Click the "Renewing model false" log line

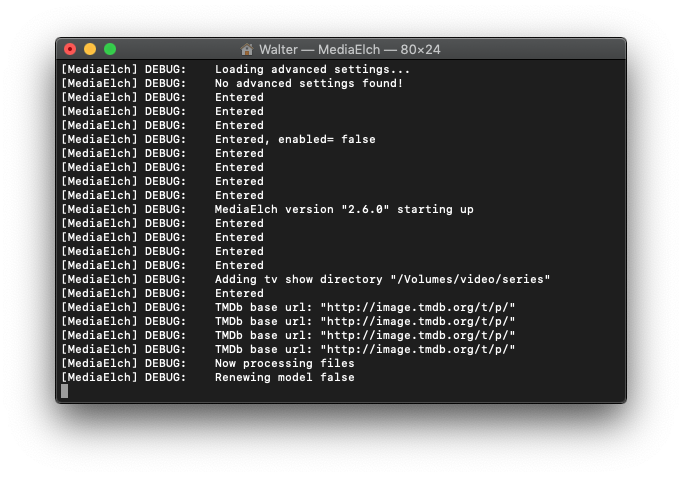tap(284, 377)
